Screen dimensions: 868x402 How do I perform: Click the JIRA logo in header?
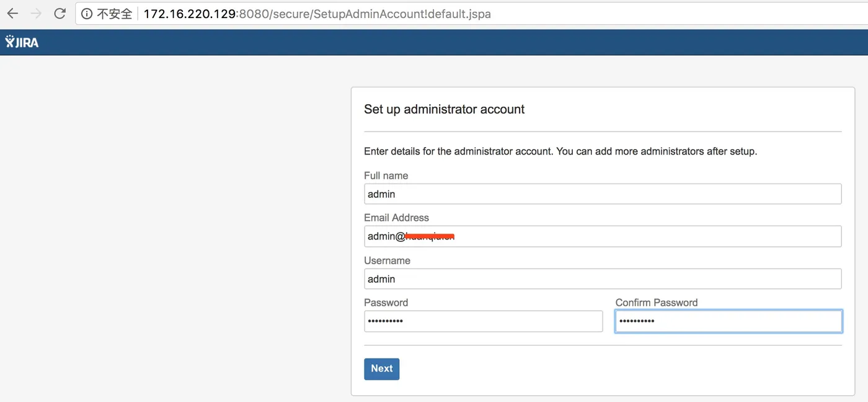click(22, 42)
